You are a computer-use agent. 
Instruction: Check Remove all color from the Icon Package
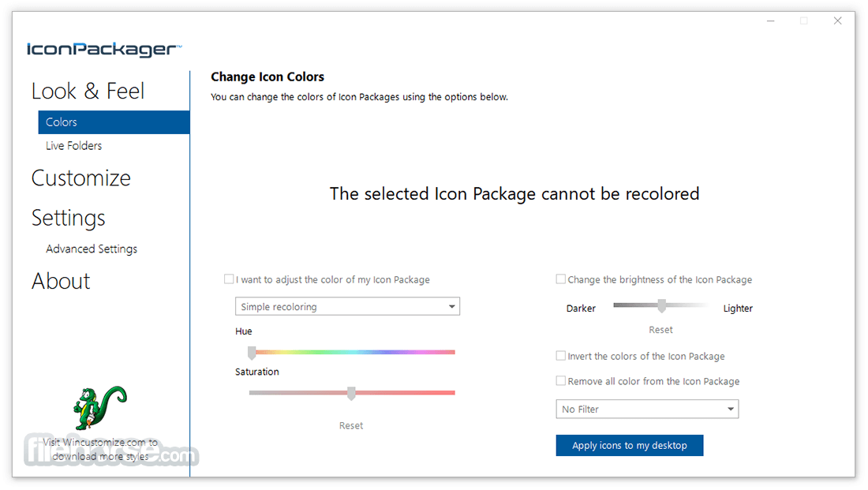coord(560,381)
